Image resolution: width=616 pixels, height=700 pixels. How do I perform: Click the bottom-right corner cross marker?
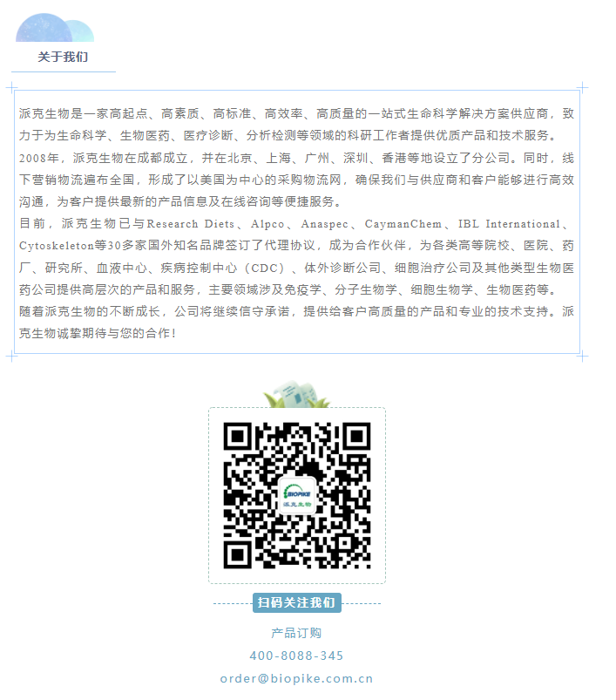582,357
